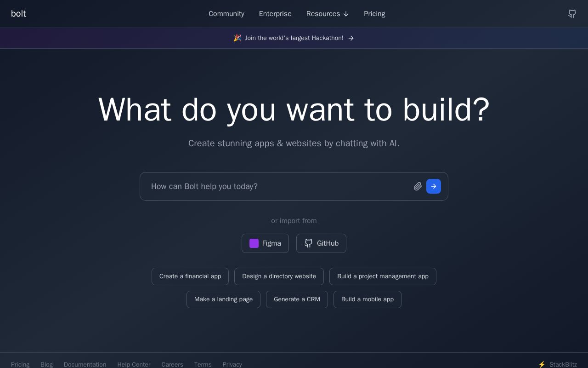The height and width of the screenshot is (368, 588).
Task: Pick 'Build a mobile app' suggestion
Action: tap(367, 299)
